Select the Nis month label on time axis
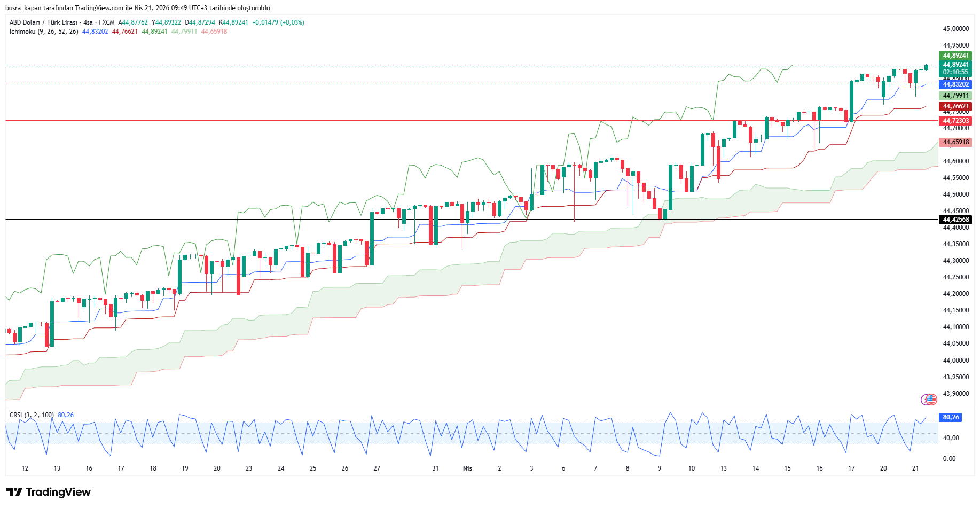 [467, 468]
